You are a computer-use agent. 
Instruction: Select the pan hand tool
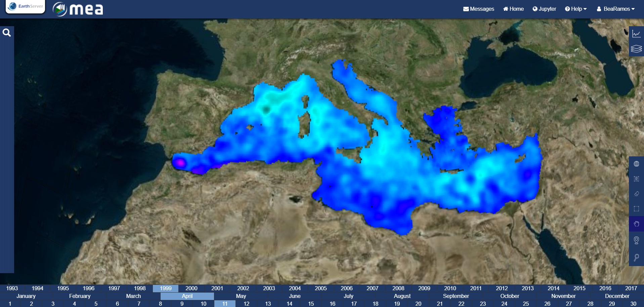636,224
